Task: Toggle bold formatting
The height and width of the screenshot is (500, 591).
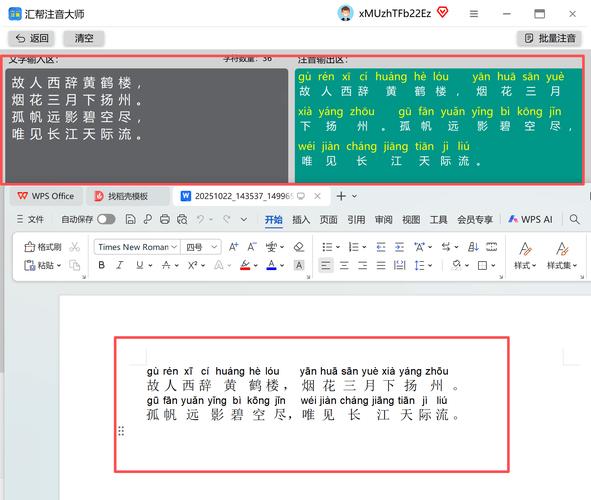Action: coord(101,265)
